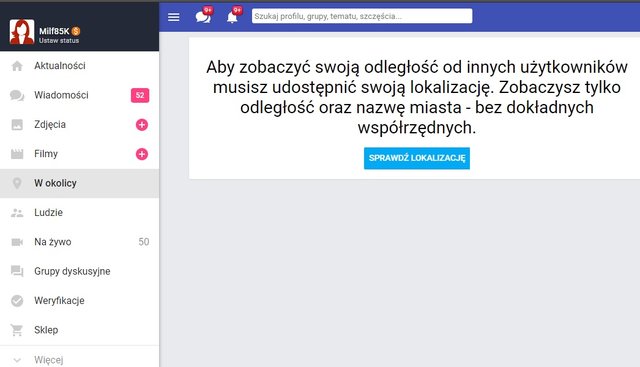Click the speech bubbles icon beside Wiadomości
The image size is (640, 367).
tap(17, 95)
